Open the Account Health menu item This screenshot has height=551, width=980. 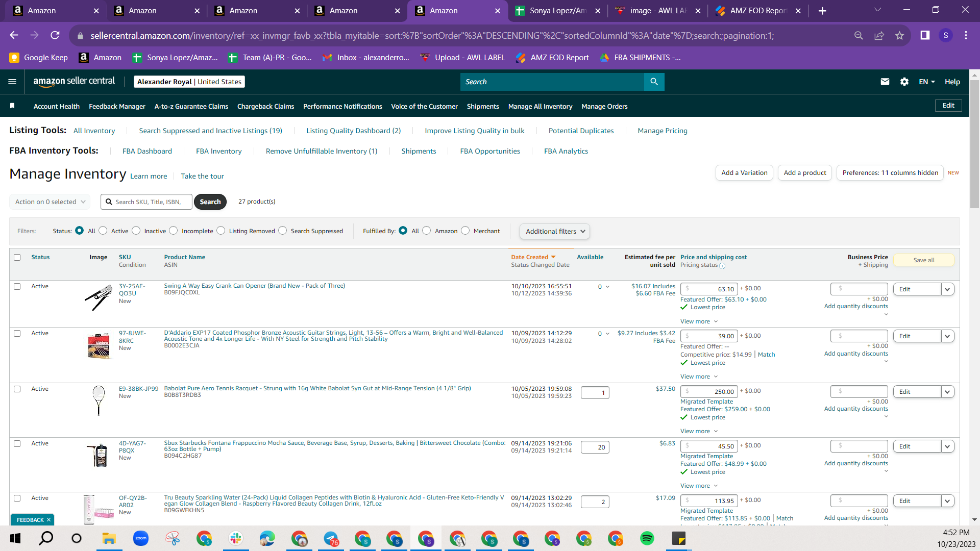57,106
